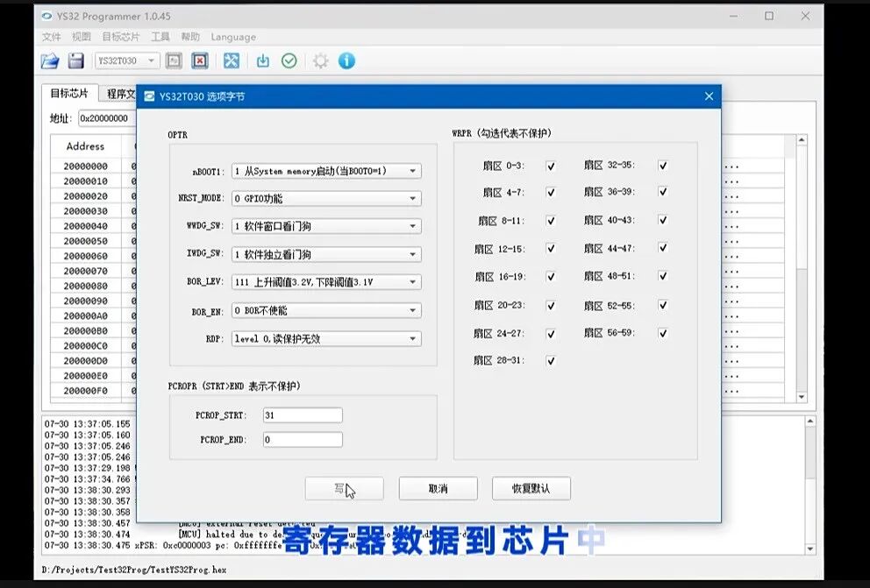Click the read chip toolbar icon
This screenshot has width=870, height=588.
174,61
